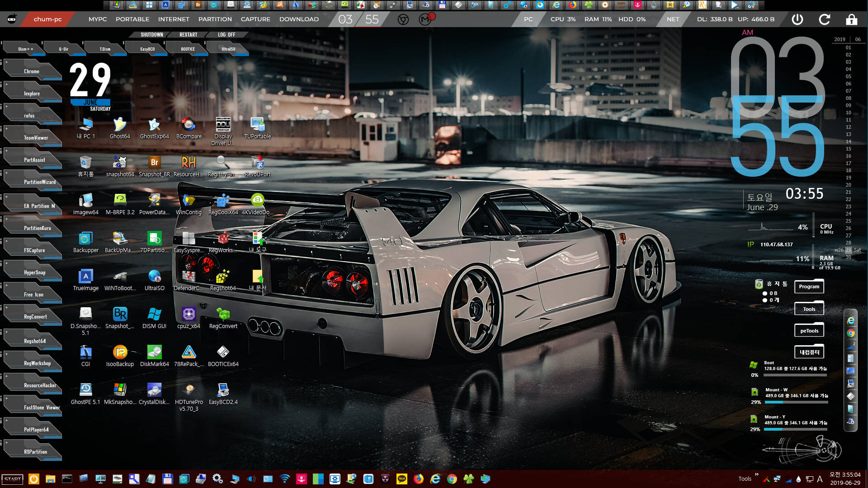Open the GhostExp64 desktop icon
The image size is (868, 488).
154,128
